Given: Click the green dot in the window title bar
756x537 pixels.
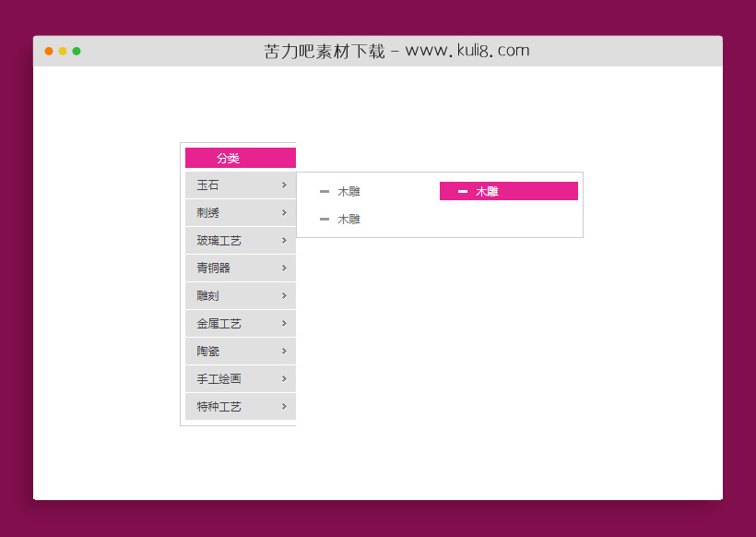Looking at the screenshot, I should click(x=77, y=51).
